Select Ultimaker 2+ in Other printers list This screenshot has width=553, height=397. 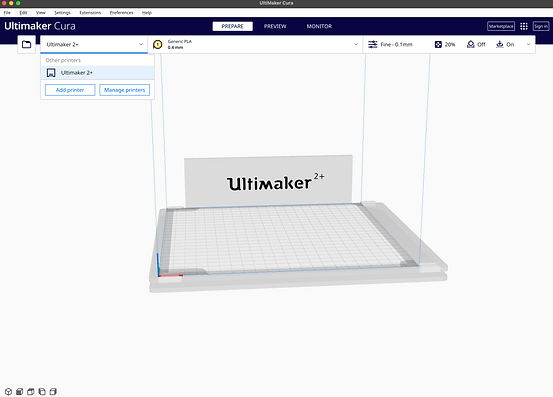coord(97,73)
